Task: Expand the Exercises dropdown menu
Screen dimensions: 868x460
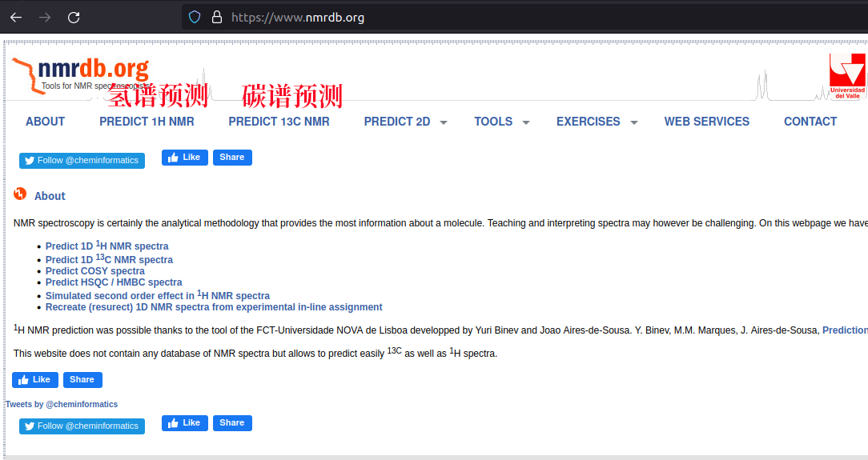Action: pyautogui.click(x=597, y=122)
